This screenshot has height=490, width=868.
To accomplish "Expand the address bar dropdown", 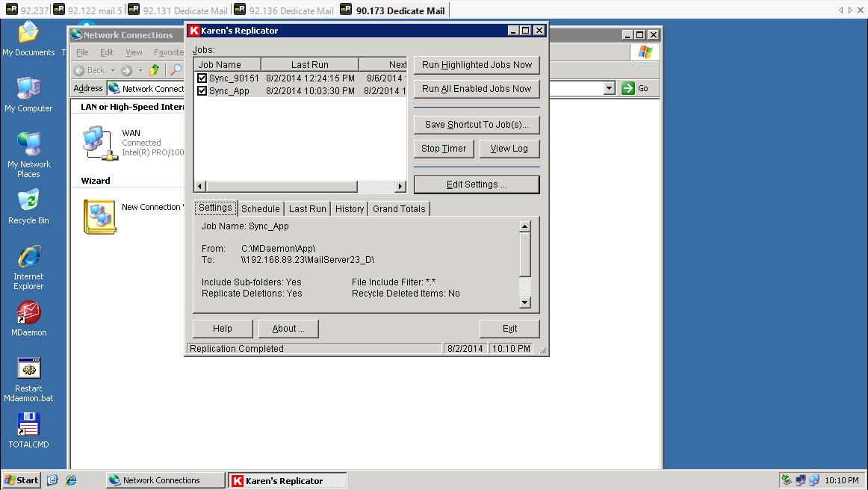I will (609, 88).
